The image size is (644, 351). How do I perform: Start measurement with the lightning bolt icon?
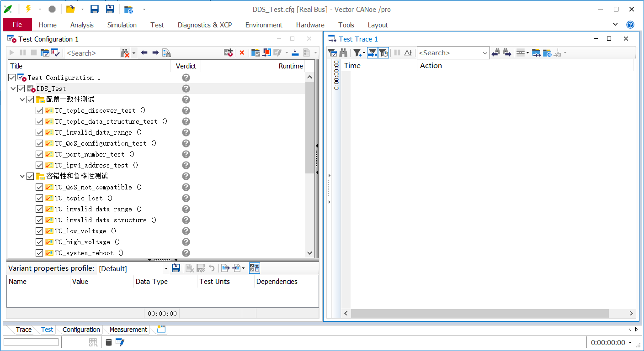click(28, 9)
